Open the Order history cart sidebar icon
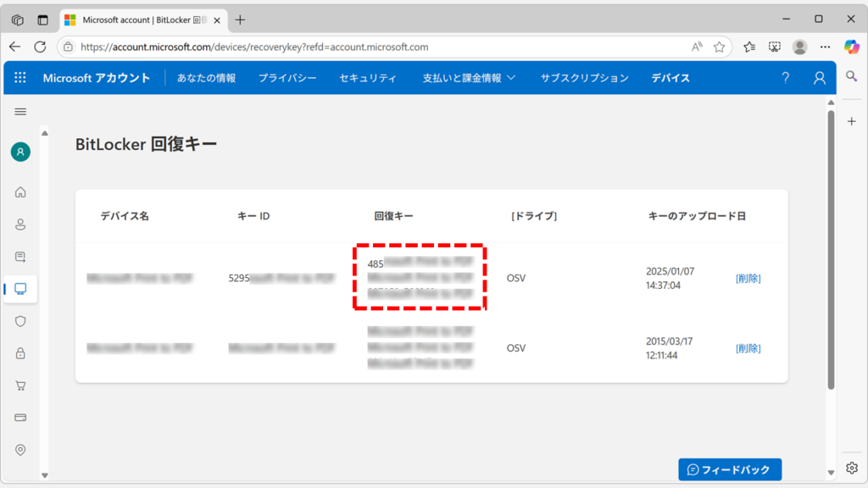 click(x=20, y=385)
